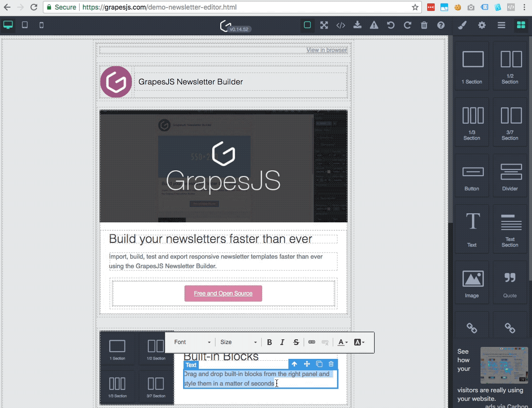Redo the last change
This screenshot has height=408, width=532.
[x=407, y=25]
